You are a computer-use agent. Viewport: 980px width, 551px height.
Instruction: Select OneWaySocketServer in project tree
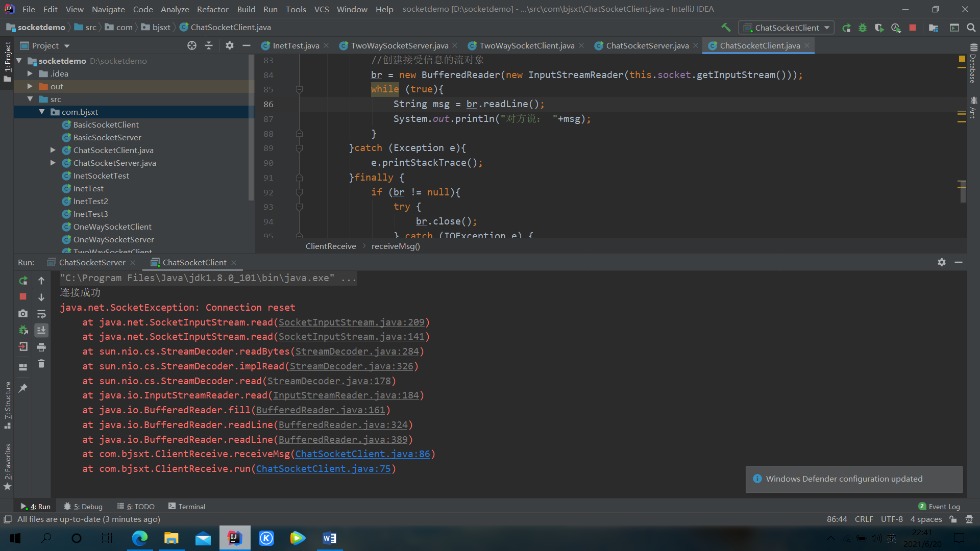(x=113, y=239)
